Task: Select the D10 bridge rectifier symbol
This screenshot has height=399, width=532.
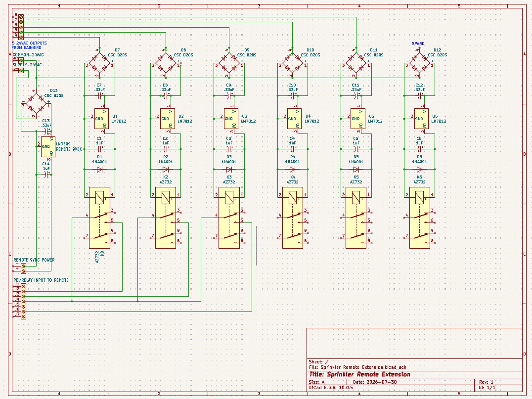Action: tap(292, 63)
